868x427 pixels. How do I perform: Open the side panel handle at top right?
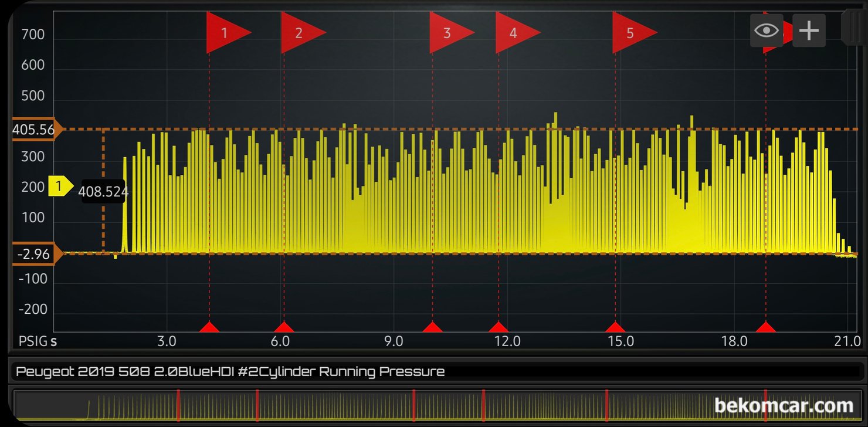(853, 26)
